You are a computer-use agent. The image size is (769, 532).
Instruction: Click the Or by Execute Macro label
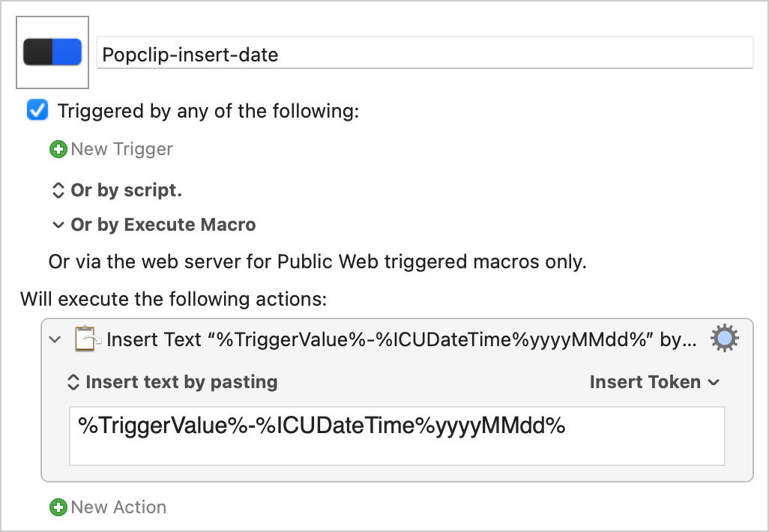click(x=163, y=225)
